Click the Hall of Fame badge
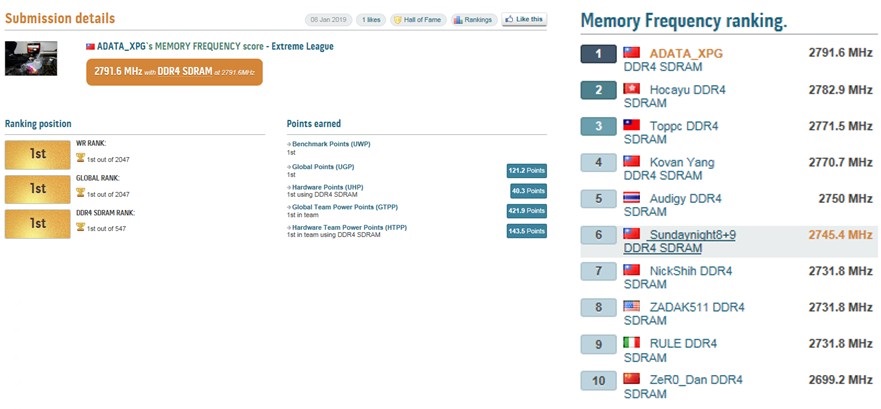This screenshot has width=881, height=409. [x=417, y=19]
